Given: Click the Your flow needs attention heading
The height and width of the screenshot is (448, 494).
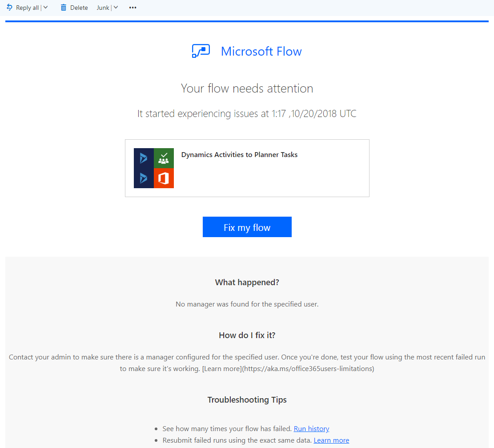Looking at the screenshot, I should 247,88.
